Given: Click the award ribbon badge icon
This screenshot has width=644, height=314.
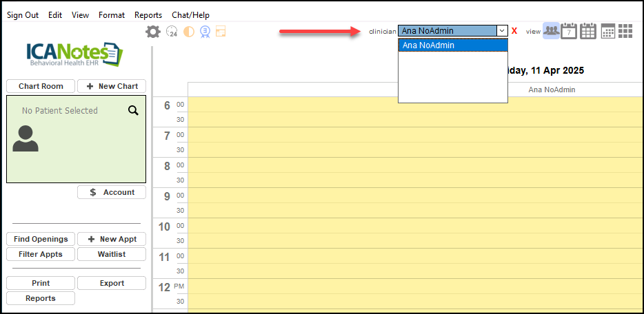Looking at the screenshot, I should click(205, 32).
